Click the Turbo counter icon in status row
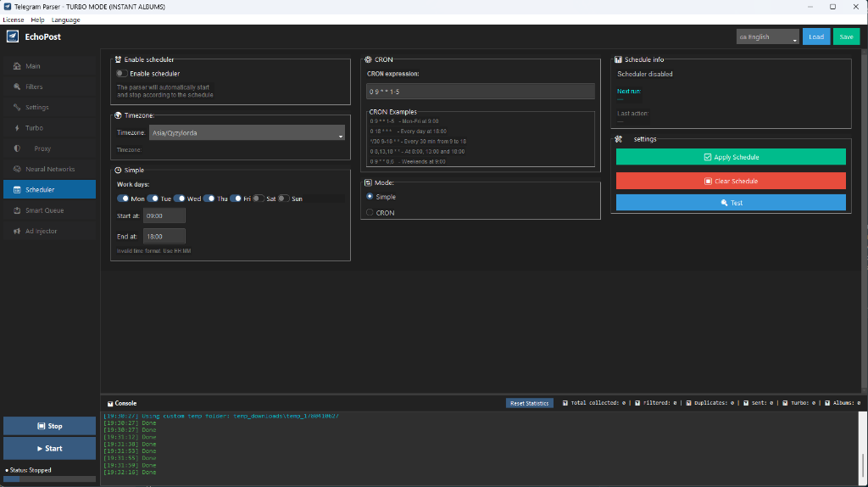Image resolution: width=868 pixels, height=487 pixels. pos(785,403)
